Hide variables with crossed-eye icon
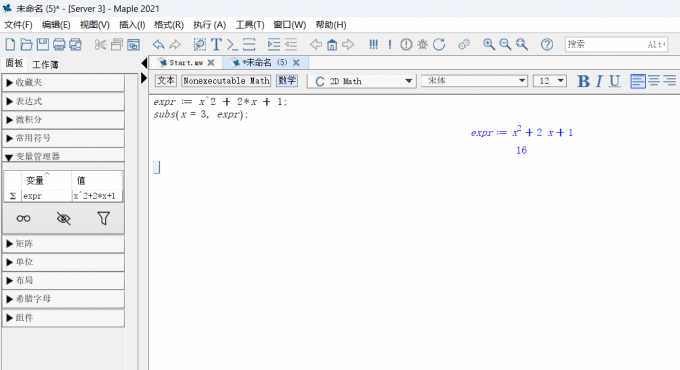 coord(63,218)
